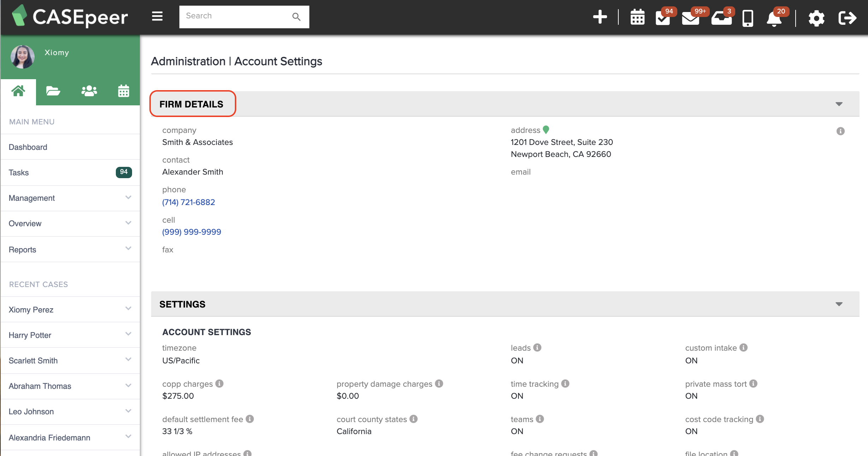The width and height of the screenshot is (868, 456).
Task: Click the mobile phone icon
Action: (748, 18)
